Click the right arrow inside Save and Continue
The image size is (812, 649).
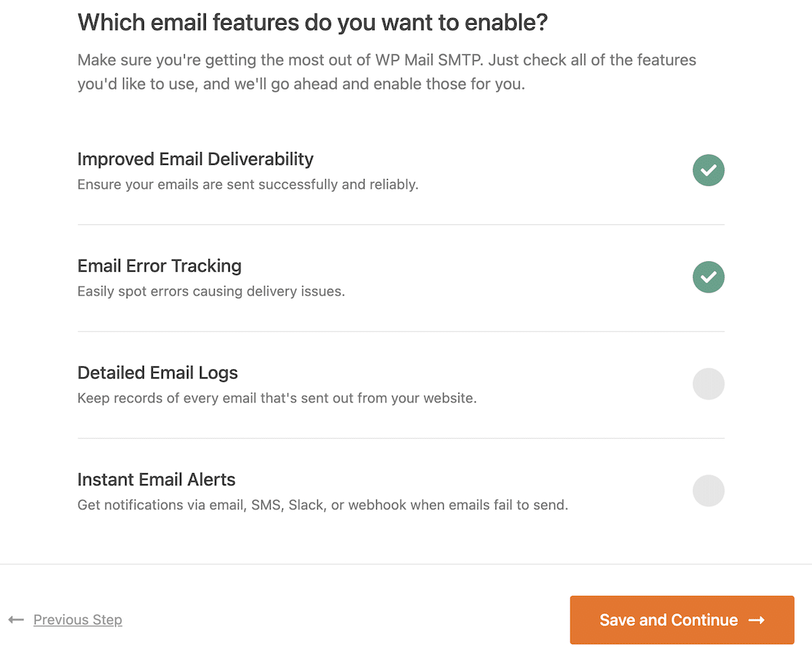pos(757,620)
